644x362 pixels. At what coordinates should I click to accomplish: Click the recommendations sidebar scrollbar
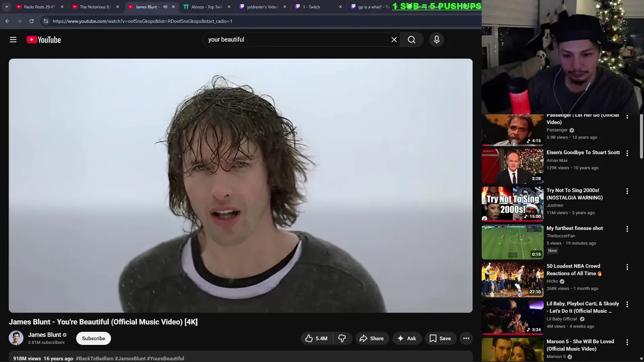[641, 137]
